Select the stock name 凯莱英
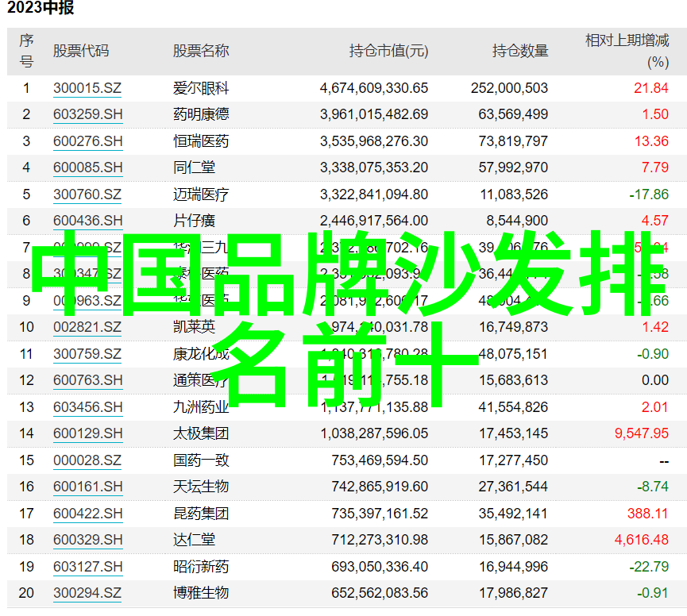The width and height of the screenshot is (687, 616). point(194,327)
